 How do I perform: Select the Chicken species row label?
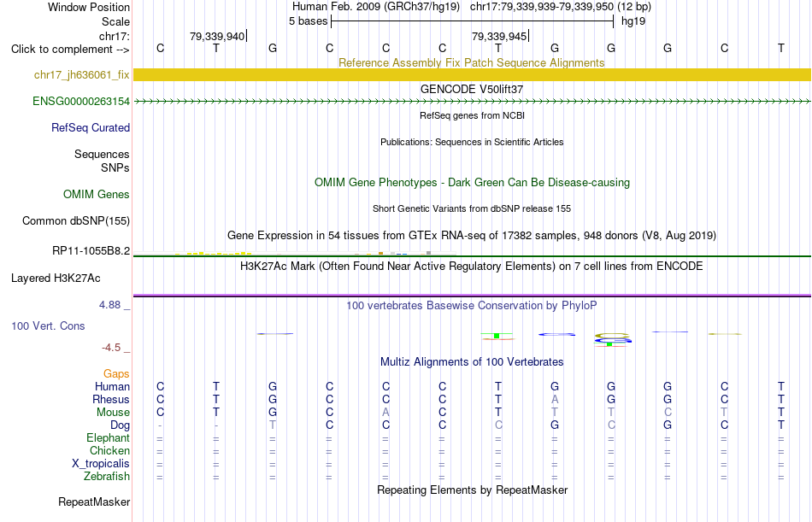click(x=109, y=451)
